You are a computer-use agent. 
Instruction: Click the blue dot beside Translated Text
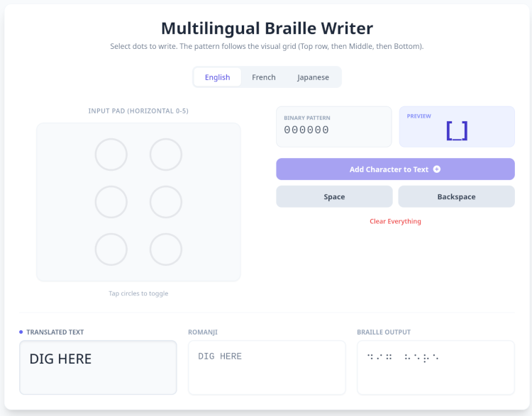pos(21,332)
